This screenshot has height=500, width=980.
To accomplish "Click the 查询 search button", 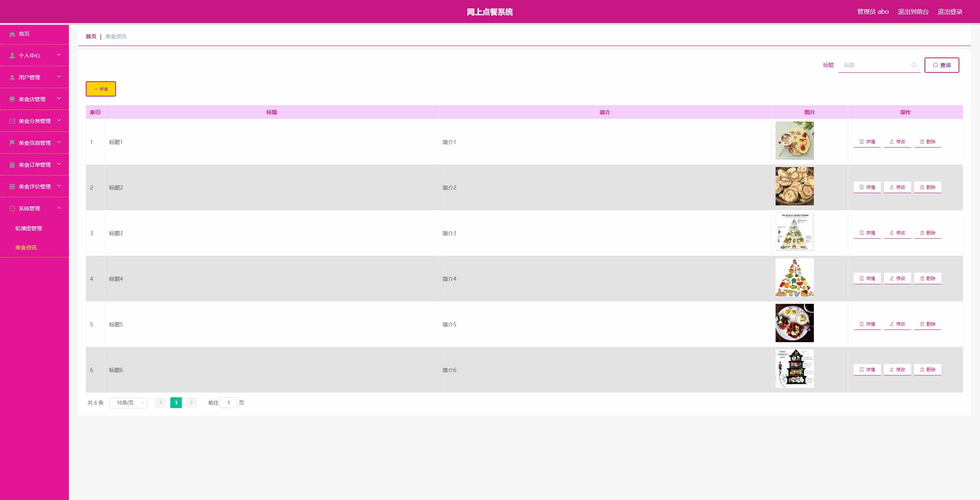I will (942, 65).
